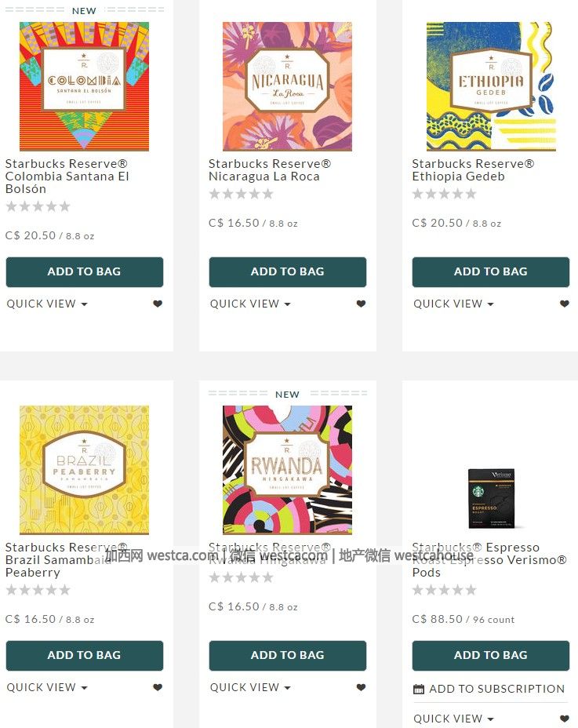Open Quick View for Brazil Samambaia Peaberry

pyautogui.click(x=47, y=687)
